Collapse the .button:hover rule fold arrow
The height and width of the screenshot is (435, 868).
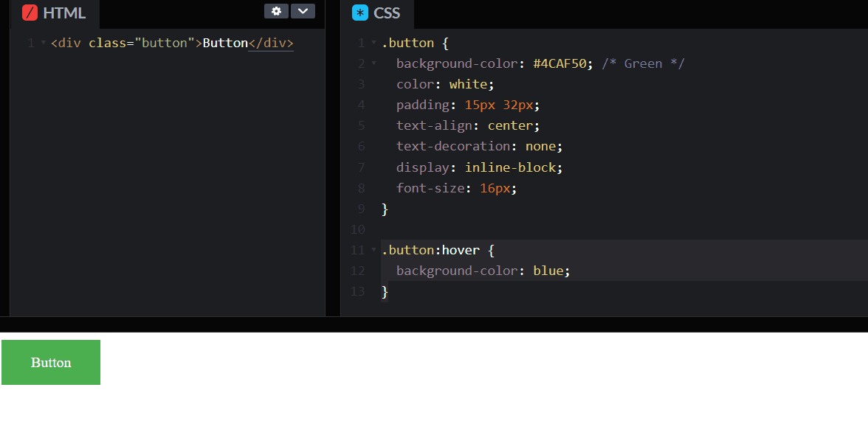pos(373,250)
